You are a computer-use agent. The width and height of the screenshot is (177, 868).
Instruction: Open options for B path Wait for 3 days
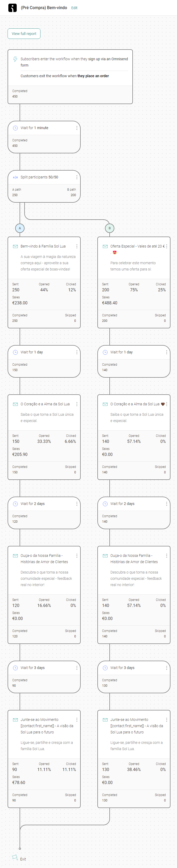[x=167, y=667]
